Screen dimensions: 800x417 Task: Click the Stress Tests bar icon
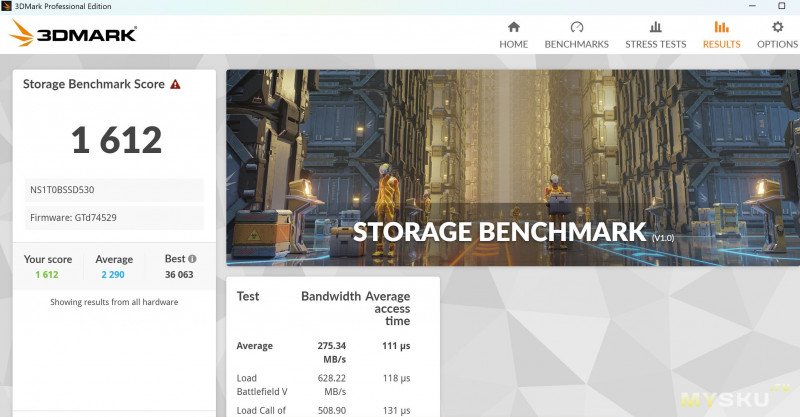click(x=655, y=27)
